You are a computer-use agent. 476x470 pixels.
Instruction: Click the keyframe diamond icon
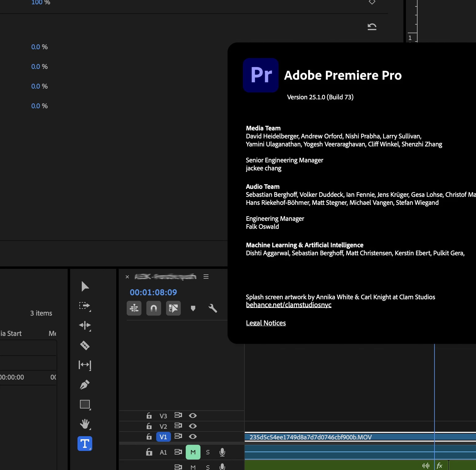click(x=372, y=2)
